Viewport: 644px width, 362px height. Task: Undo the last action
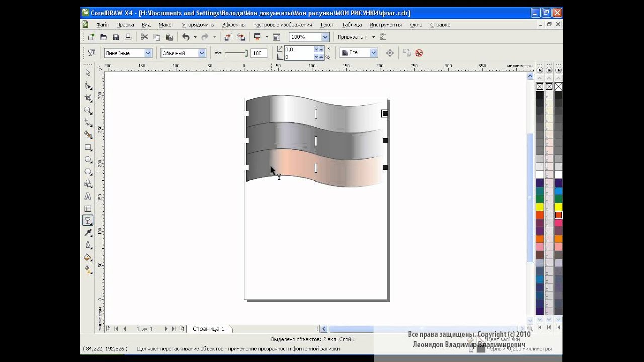pos(186,37)
